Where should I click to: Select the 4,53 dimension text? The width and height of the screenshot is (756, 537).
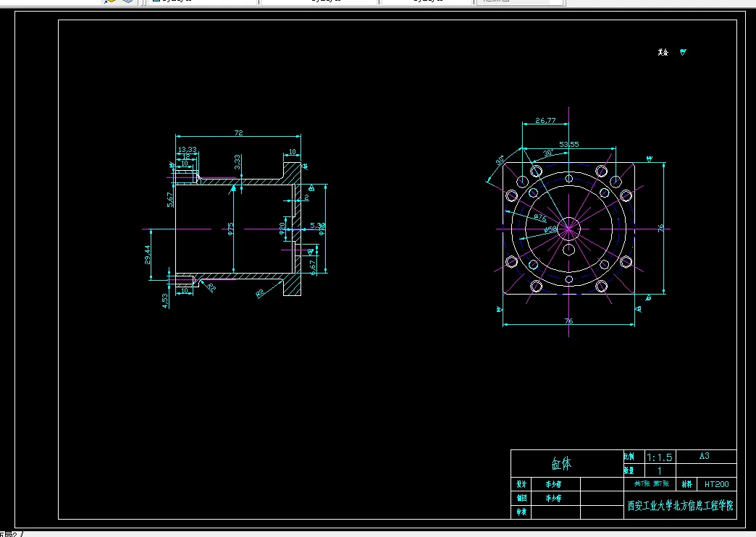click(165, 301)
